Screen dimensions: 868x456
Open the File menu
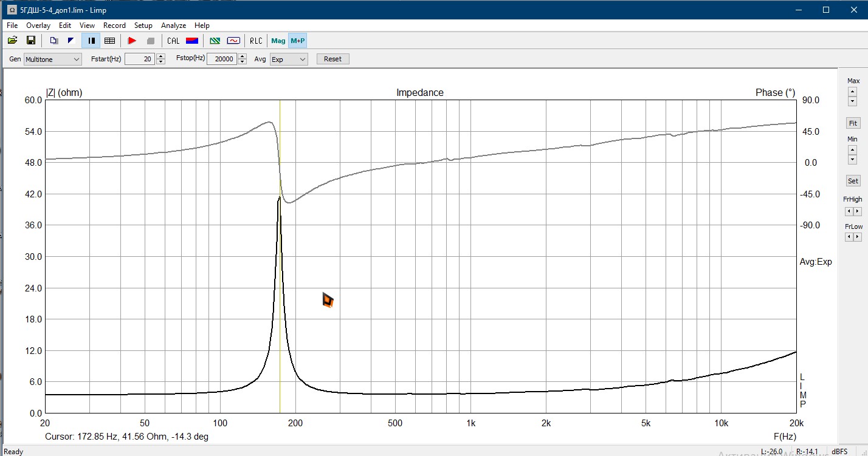[x=12, y=26]
